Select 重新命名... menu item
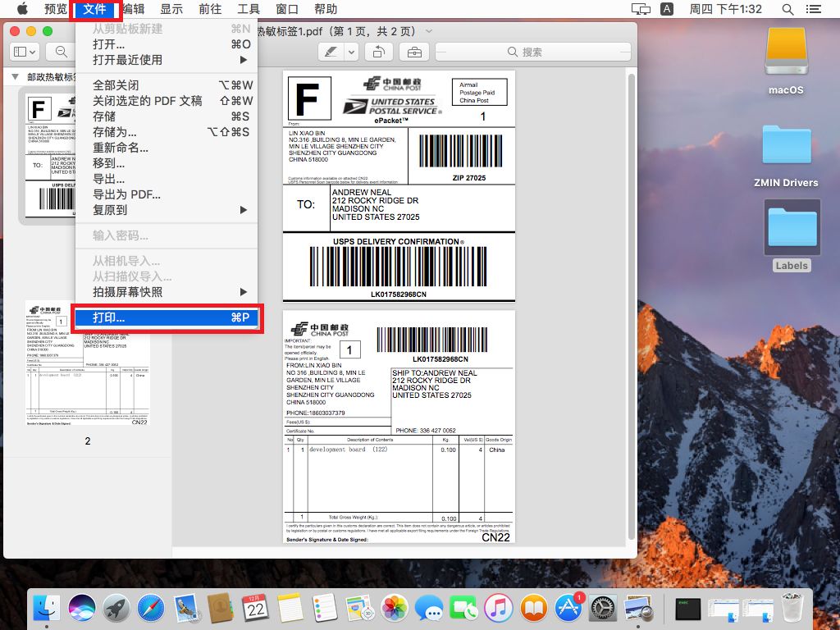The height and width of the screenshot is (630, 840). [167, 148]
